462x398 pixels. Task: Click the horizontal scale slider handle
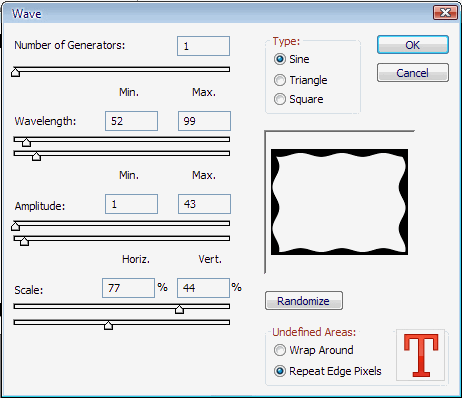(x=179, y=309)
